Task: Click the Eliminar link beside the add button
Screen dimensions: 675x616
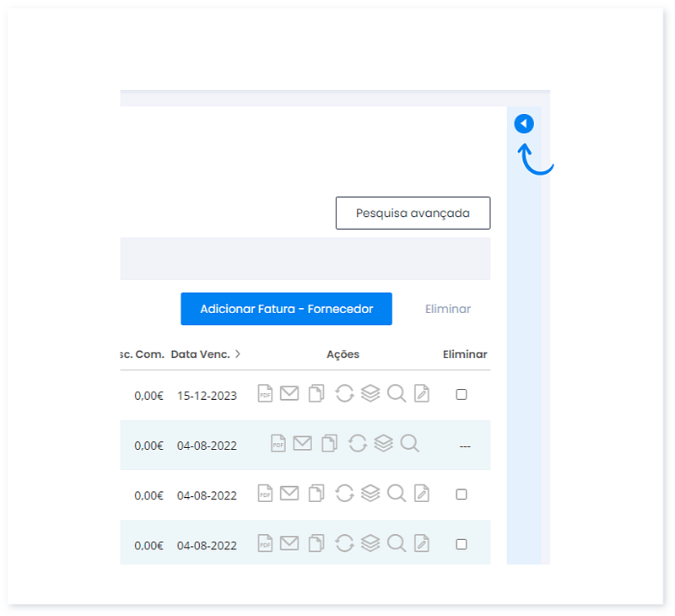Action: click(x=448, y=309)
